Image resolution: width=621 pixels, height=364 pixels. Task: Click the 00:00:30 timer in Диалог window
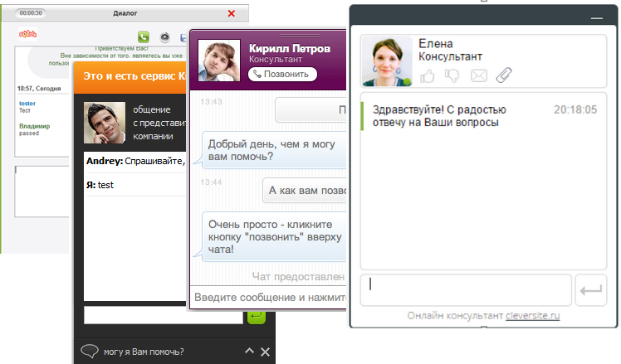(x=31, y=13)
